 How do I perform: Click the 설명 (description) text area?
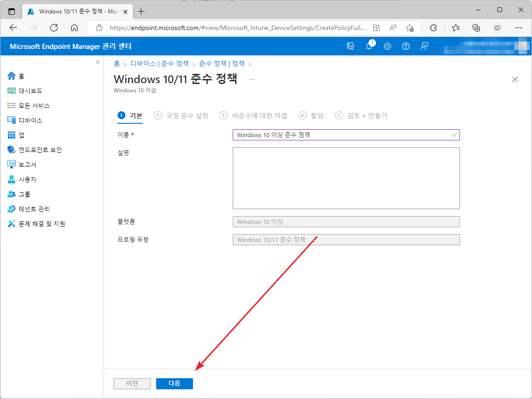[x=346, y=178]
